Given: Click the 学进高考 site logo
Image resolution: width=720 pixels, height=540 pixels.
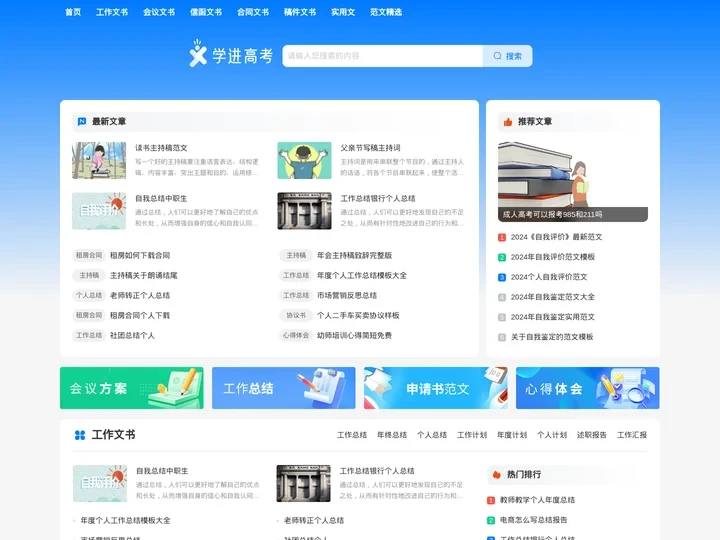Looking at the screenshot, I should (x=231, y=54).
